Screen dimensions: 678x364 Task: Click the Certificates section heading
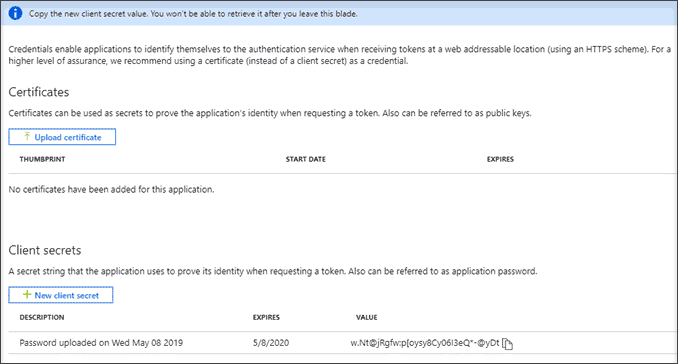(39, 92)
